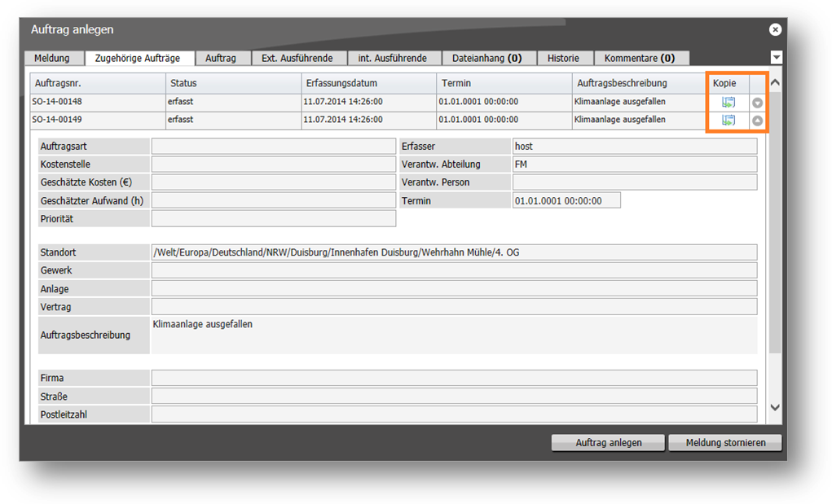Go to the Ext. Ausführende tab
This screenshot has width=832, height=504.
pos(297,58)
